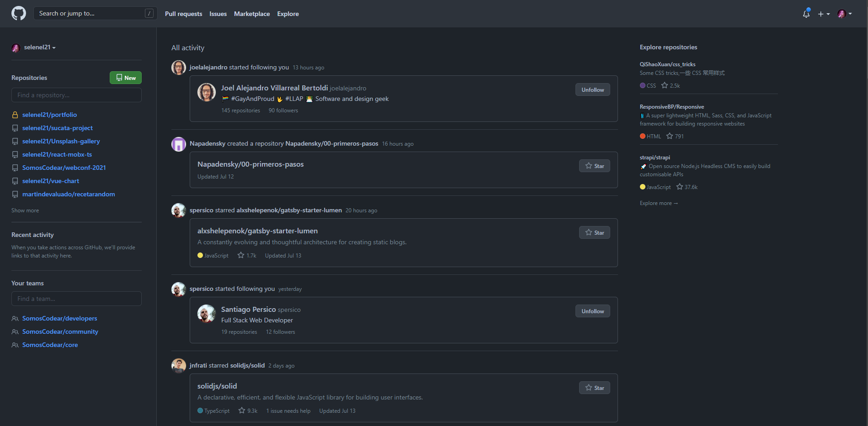Click star count 791 on ResponsiveBP/Responsive

[x=675, y=136]
